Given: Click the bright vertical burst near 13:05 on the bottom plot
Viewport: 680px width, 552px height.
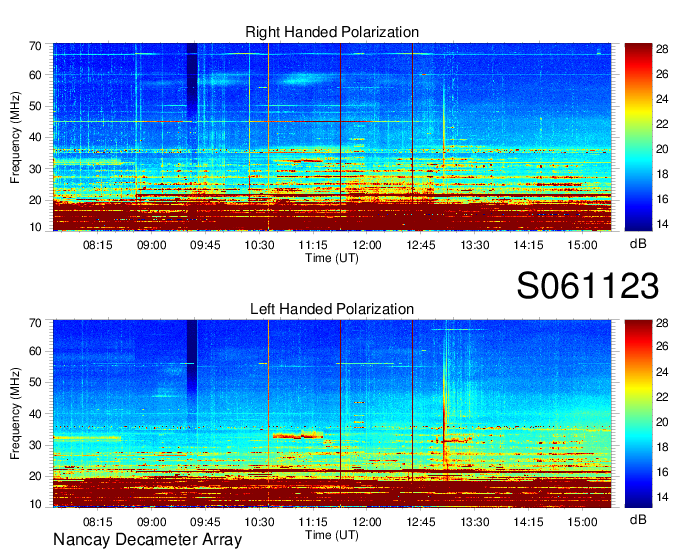Looking at the screenshot, I should (x=445, y=416).
